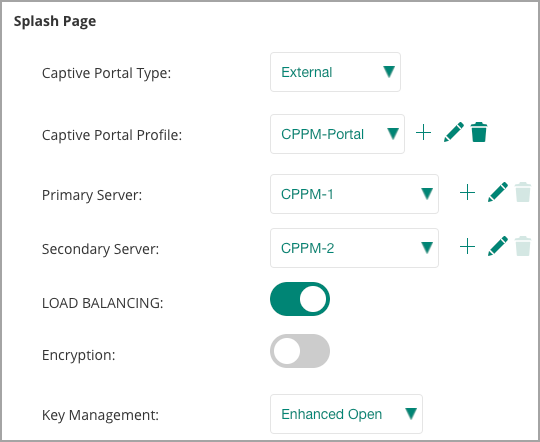Open the Captive Portal Type dropdown
Viewport: 540px width, 442px height.
[x=335, y=72]
